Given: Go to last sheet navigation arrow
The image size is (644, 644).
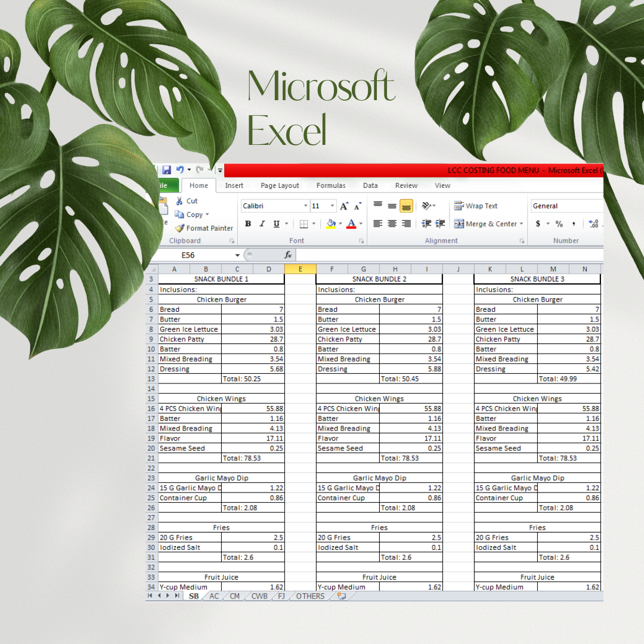Looking at the screenshot, I should (177, 596).
